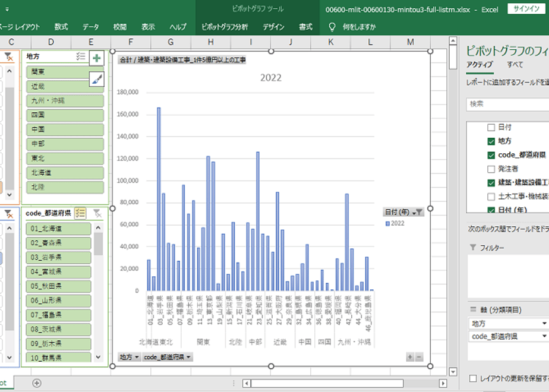Click chart title 2022

point(271,78)
